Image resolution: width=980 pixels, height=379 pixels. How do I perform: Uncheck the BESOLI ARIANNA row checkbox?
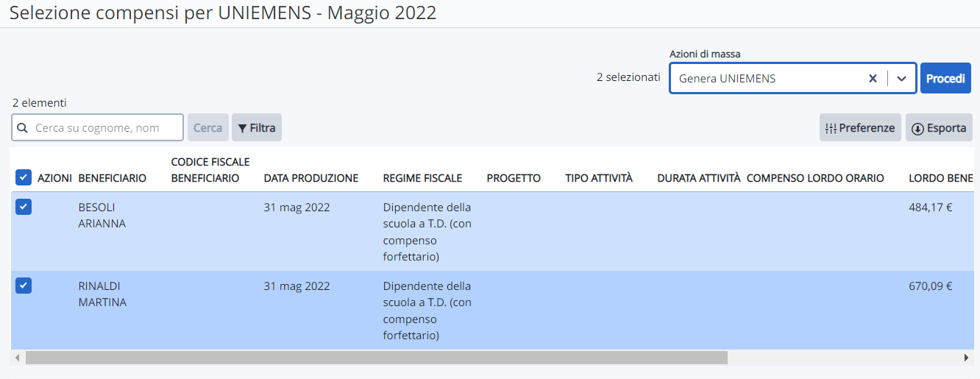(x=24, y=207)
